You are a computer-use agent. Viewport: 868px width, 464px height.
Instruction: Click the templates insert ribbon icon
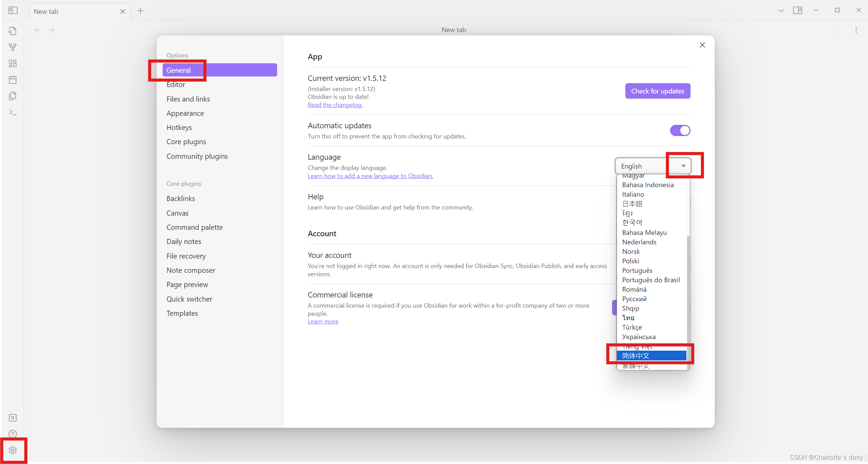click(x=13, y=96)
